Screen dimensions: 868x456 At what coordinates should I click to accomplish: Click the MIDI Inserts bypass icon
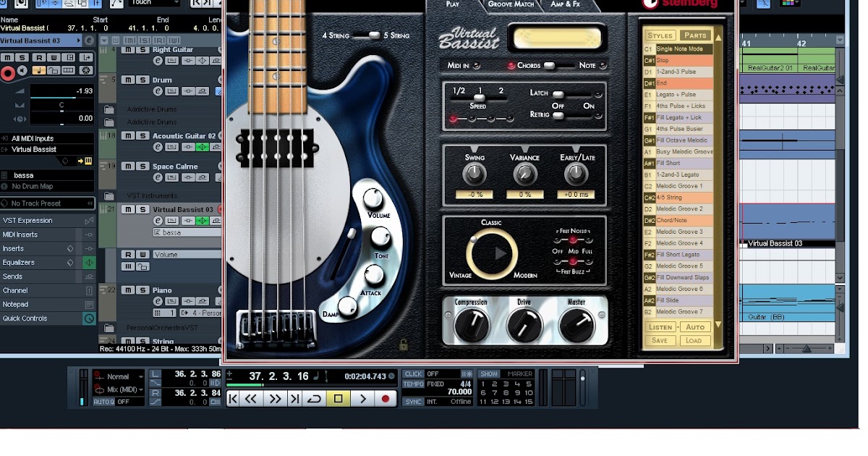89,235
